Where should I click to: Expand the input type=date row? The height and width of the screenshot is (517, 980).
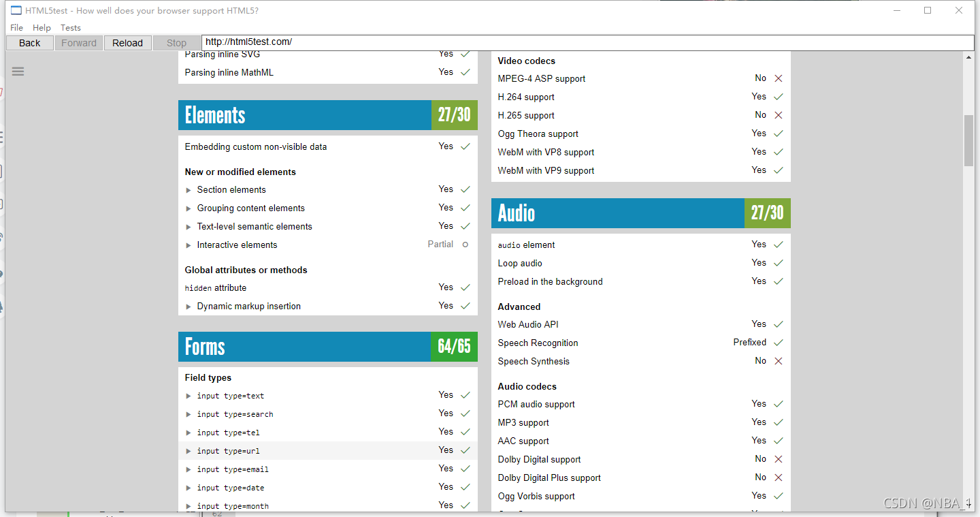click(189, 488)
